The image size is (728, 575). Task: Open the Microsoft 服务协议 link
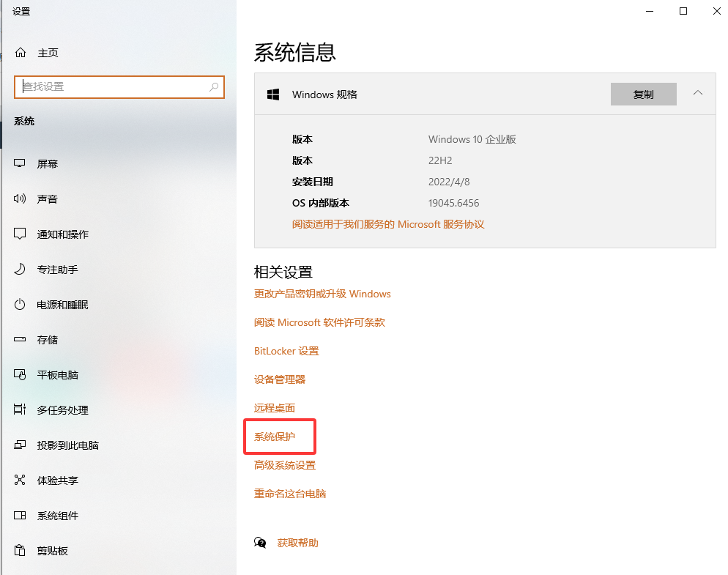(388, 224)
